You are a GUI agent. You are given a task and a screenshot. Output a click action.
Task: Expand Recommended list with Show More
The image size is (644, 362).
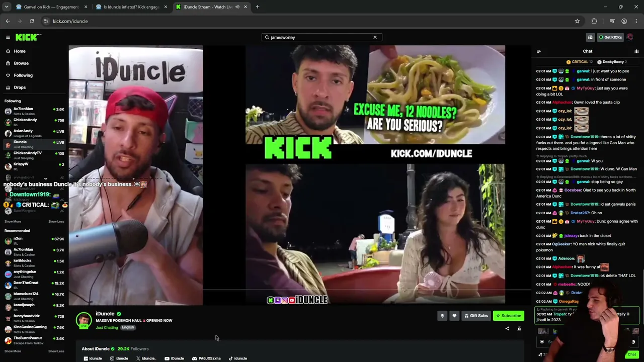click(x=13, y=351)
